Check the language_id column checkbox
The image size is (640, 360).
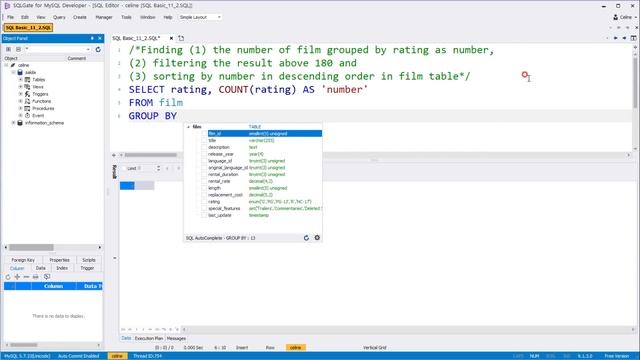point(204,161)
